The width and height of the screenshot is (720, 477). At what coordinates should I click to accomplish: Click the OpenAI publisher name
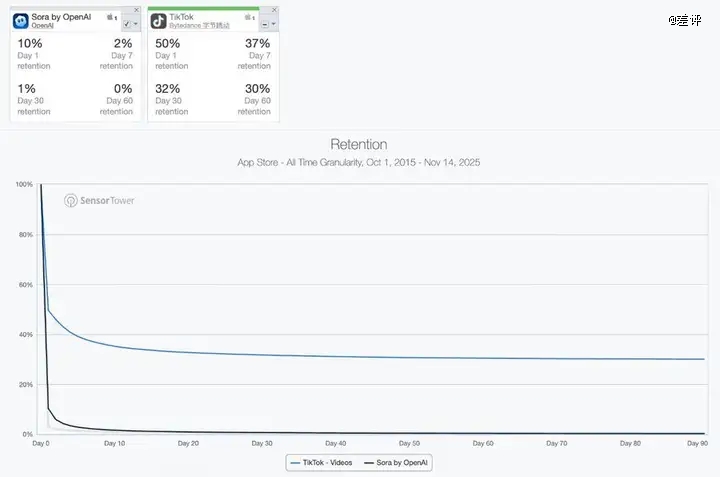(x=44, y=26)
